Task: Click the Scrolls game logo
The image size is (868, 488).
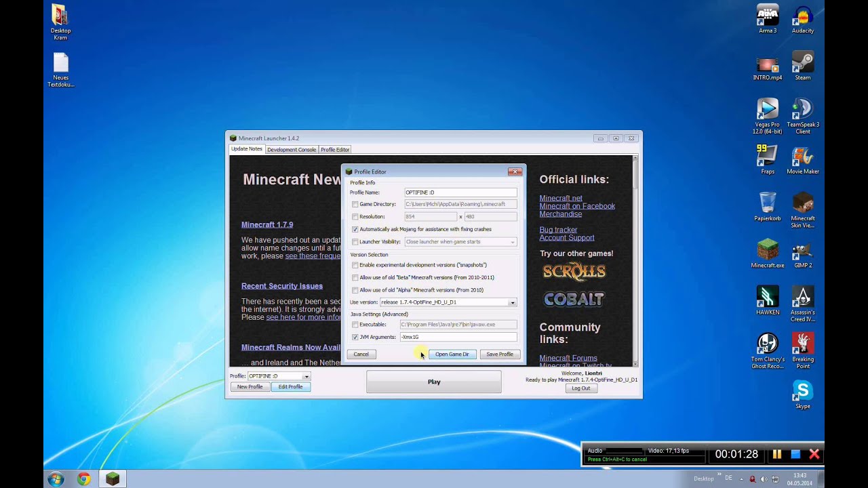Action: pyautogui.click(x=574, y=272)
